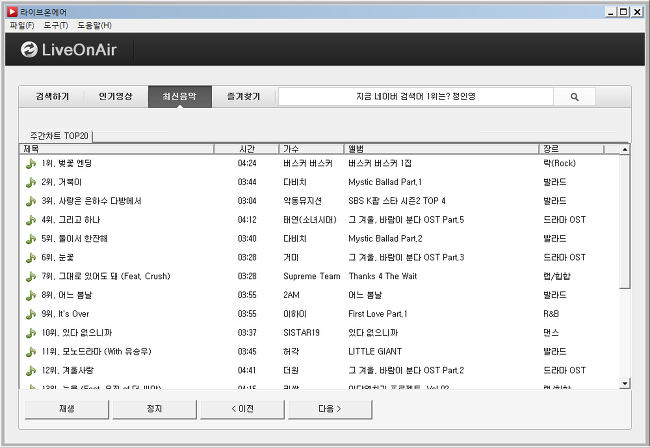The height and width of the screenshot is (448, 650).
Task: Sort list by 제목 column header
Action: tap(116, 149)
